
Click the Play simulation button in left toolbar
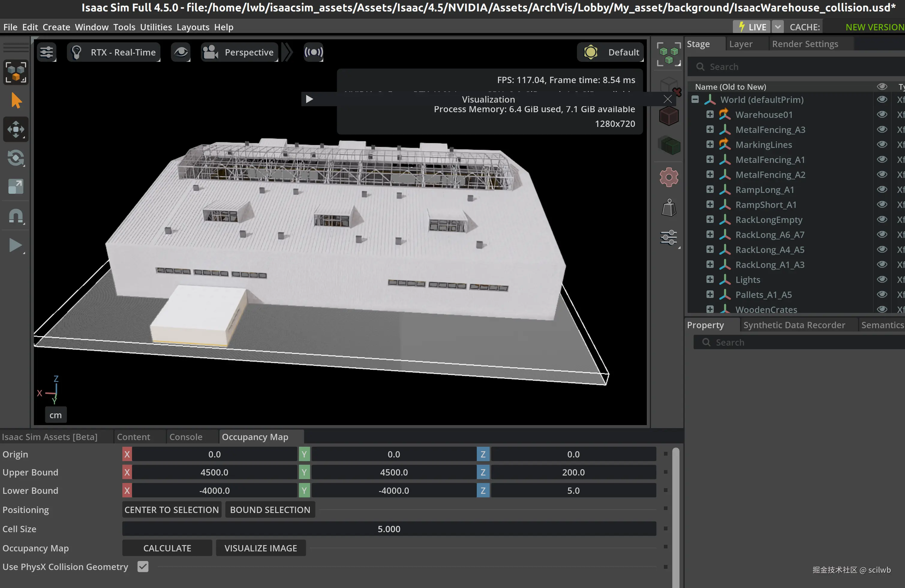pyautogui.click(x=16, y=245)
